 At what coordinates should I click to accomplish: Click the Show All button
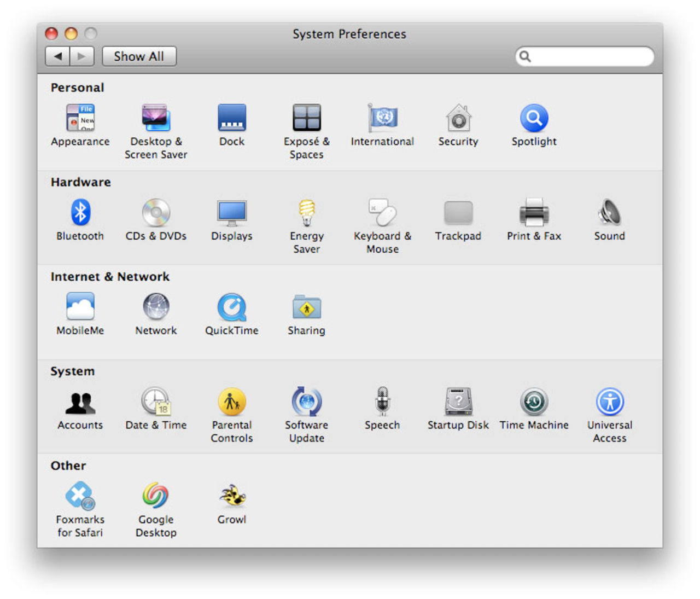[139, 56]
